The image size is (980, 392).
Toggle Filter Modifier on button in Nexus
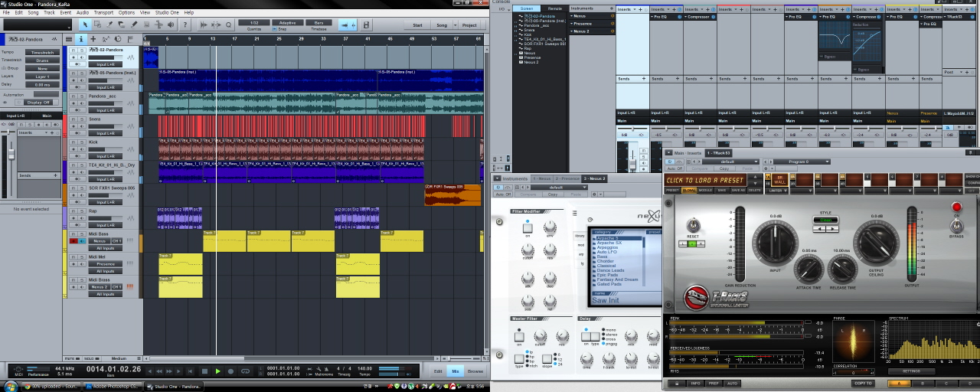(x=528, y=228)
